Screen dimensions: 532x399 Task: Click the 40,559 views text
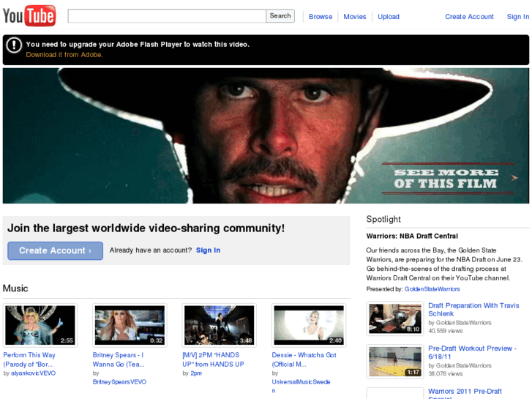[445, 331]
